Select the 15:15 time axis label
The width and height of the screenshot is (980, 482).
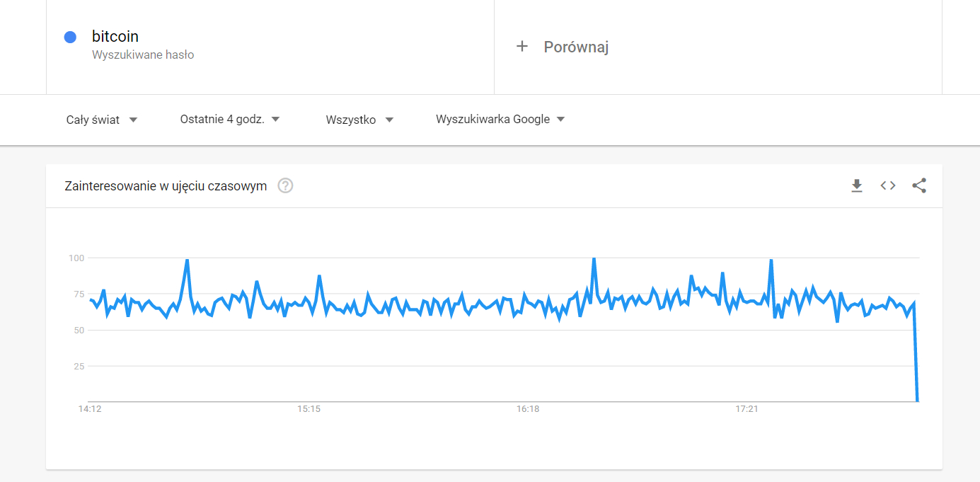(x=309, y=409)
